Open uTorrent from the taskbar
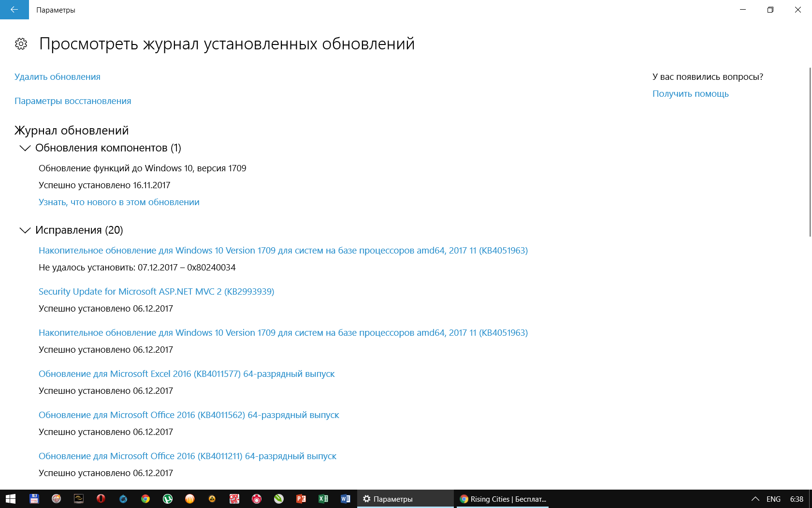 (167, 499)
